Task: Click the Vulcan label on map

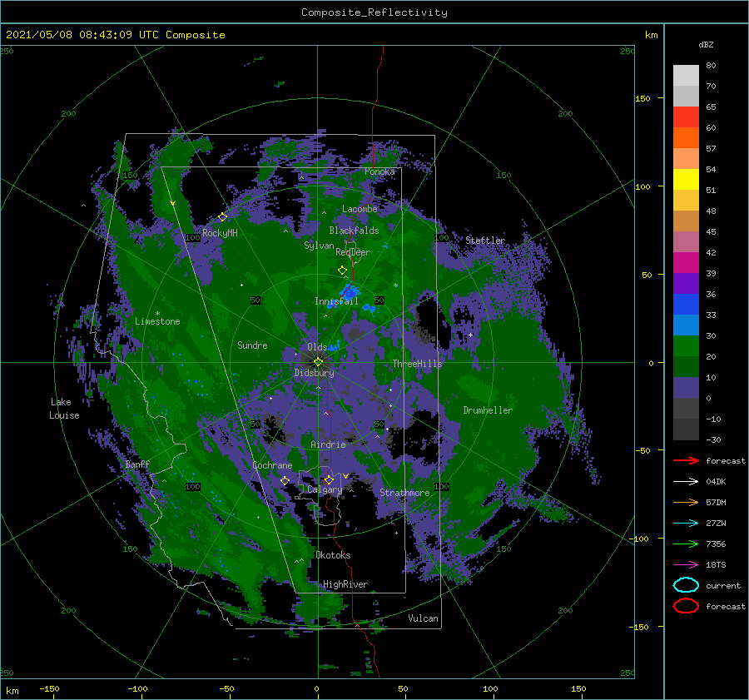Action: click(423, 618)
